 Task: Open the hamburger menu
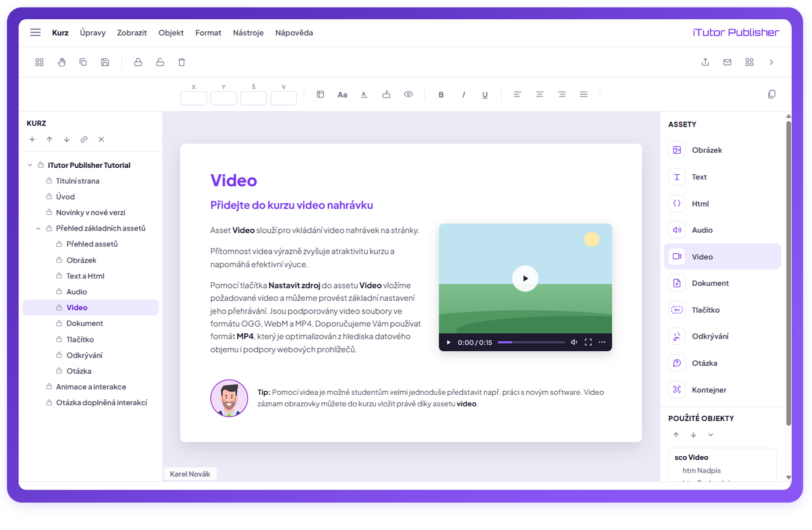click(x=35, y=33)
